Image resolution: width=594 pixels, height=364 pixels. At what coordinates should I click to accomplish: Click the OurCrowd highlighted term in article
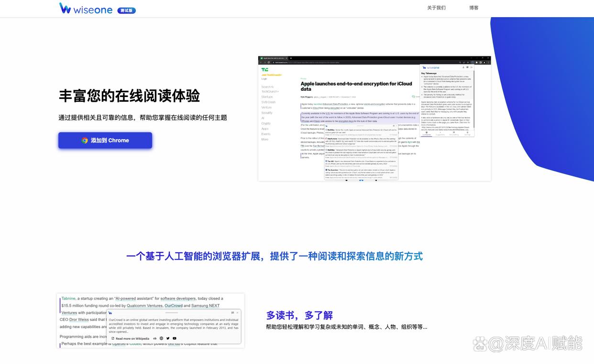[174, 306]
